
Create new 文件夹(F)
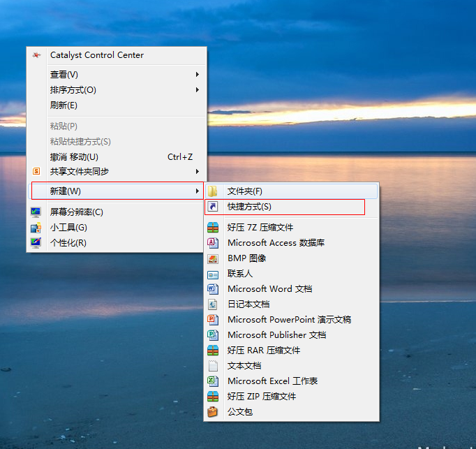coord(292,191)
